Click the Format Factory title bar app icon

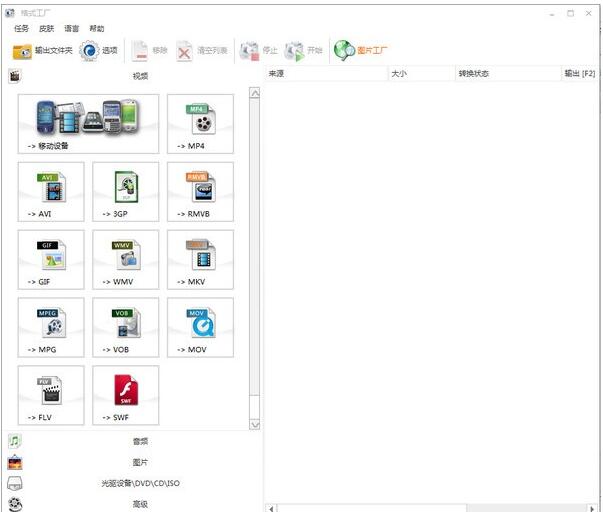(10, 13)
